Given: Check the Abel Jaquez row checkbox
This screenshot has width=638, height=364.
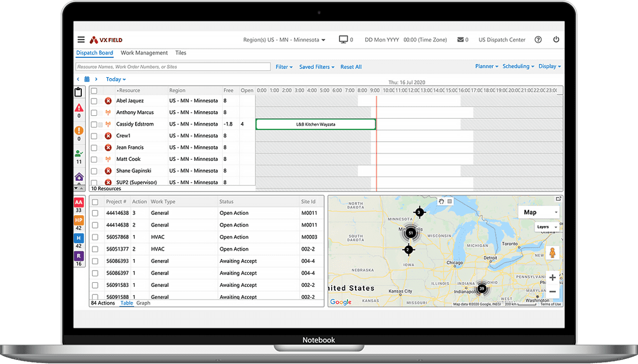Looking at the screenshot, I should click(x=94, y=101).
